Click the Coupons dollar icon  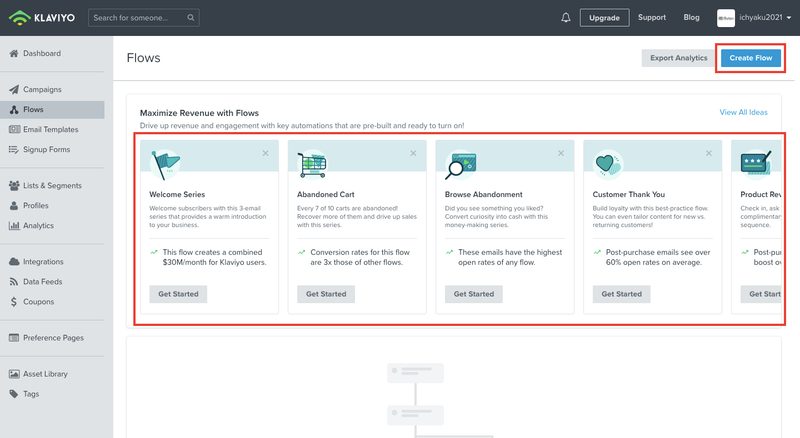14,302
